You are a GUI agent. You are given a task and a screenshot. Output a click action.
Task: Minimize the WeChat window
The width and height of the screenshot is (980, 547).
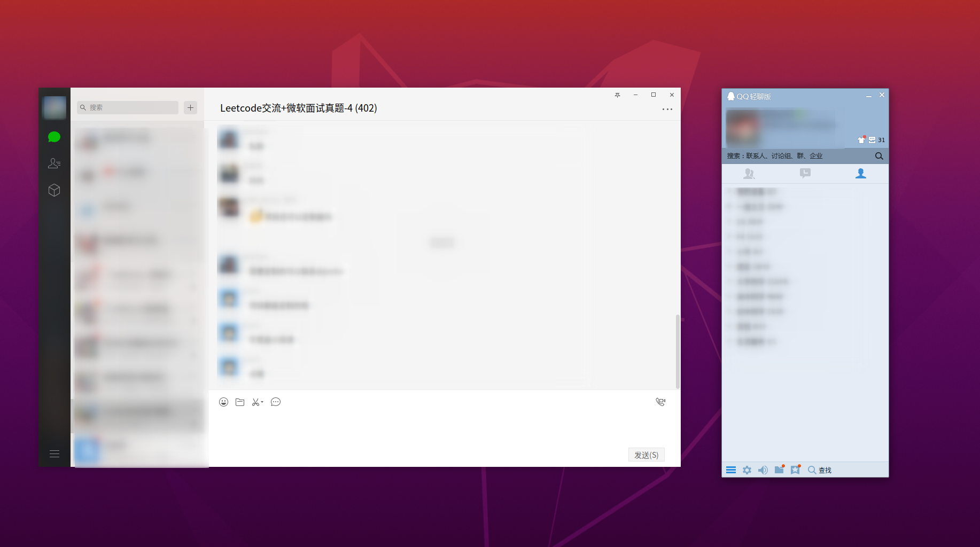click(635, 95)
